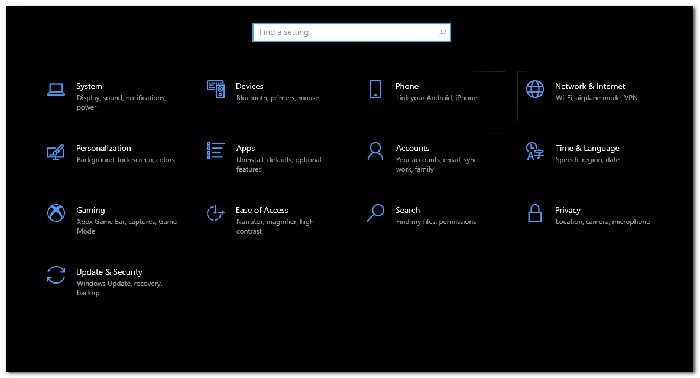Click 'Bluetooth, printers, mouse' description

click(278, 98)
